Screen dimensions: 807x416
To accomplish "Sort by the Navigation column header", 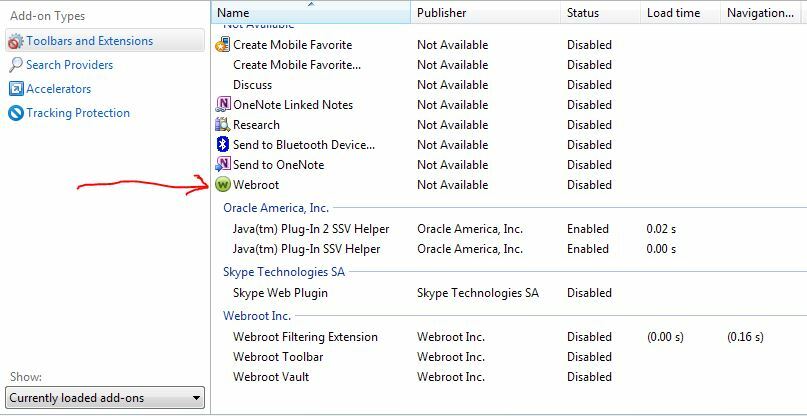I will [763, 13].
